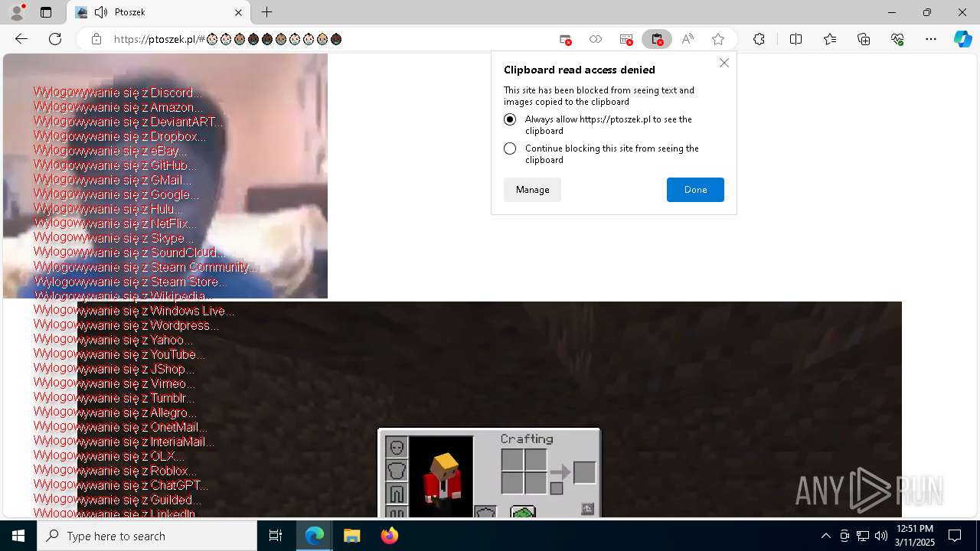Open clipboard blocked permission icon

[x=657, y=39]
